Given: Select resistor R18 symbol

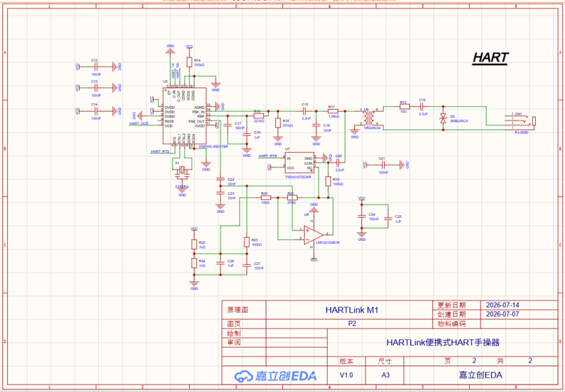Looking at the screenshot, I should tap(277, 123).
